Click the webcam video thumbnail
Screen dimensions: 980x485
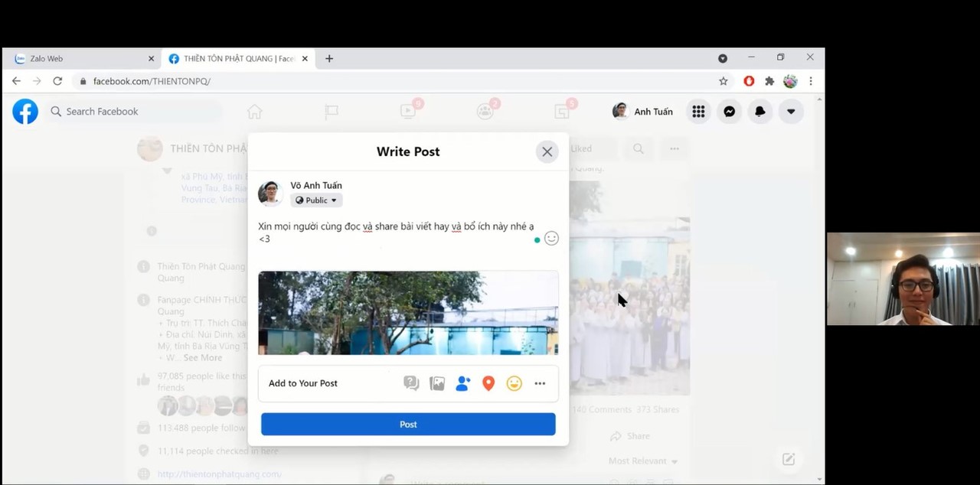pos(903,279)
